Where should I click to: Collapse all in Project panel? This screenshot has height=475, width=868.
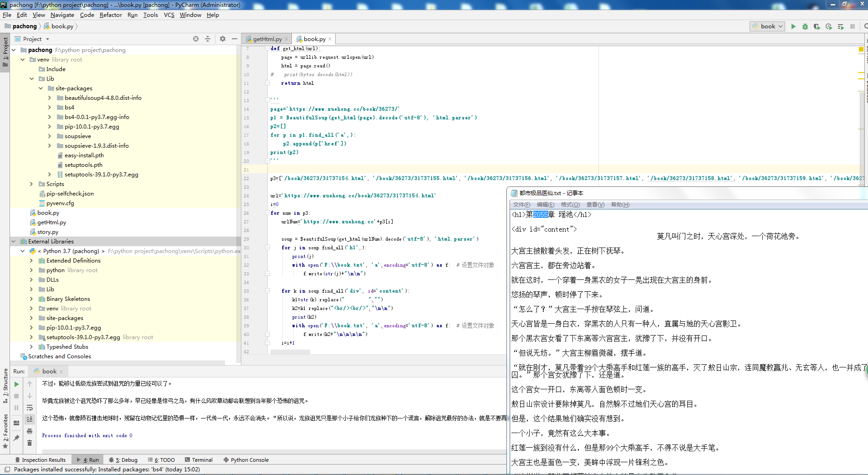(208, 39)
